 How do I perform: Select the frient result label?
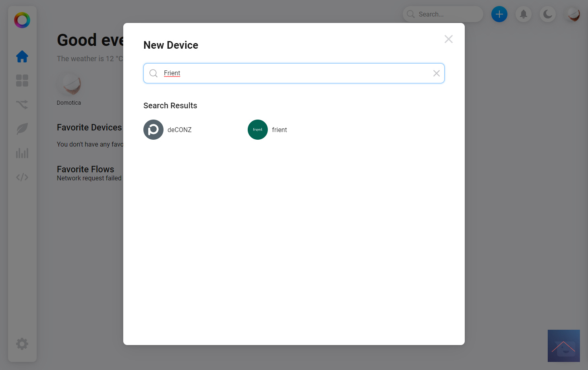coord(280,130)
